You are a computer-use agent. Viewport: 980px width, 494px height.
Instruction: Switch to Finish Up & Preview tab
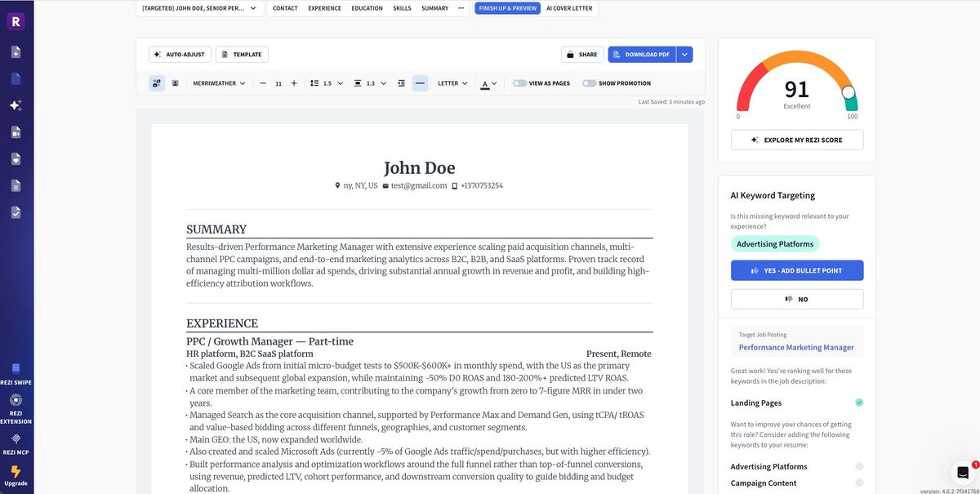[x=508, y=8]
